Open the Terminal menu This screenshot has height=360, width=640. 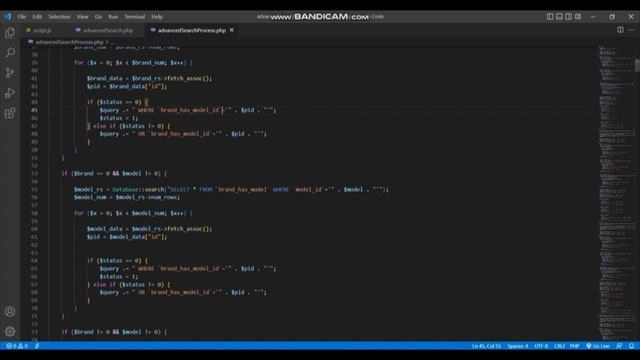pos(135,17)
